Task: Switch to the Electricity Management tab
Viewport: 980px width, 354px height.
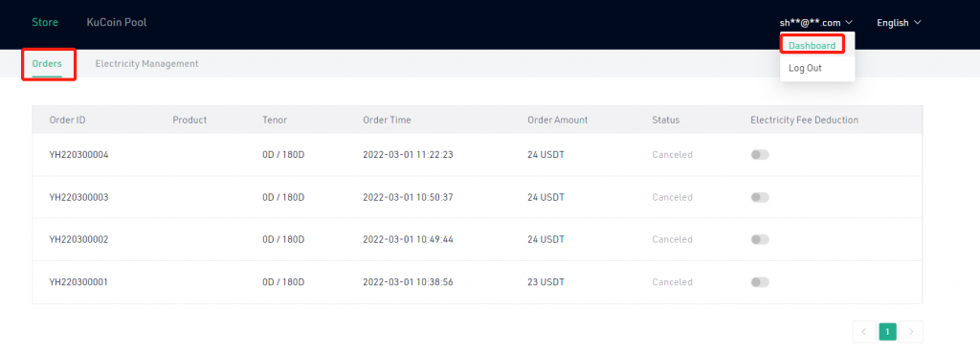Action: 146,64
